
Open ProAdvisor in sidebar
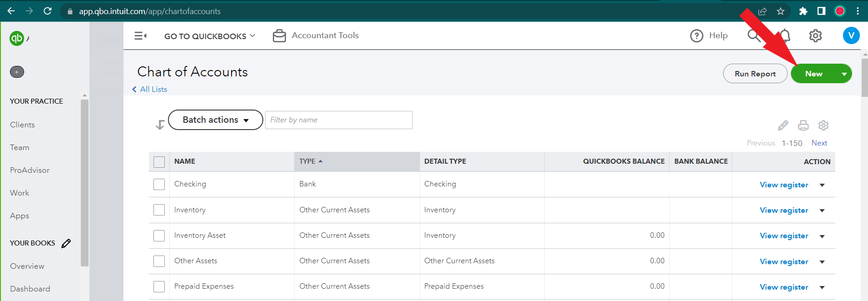(x=30, y=170)
